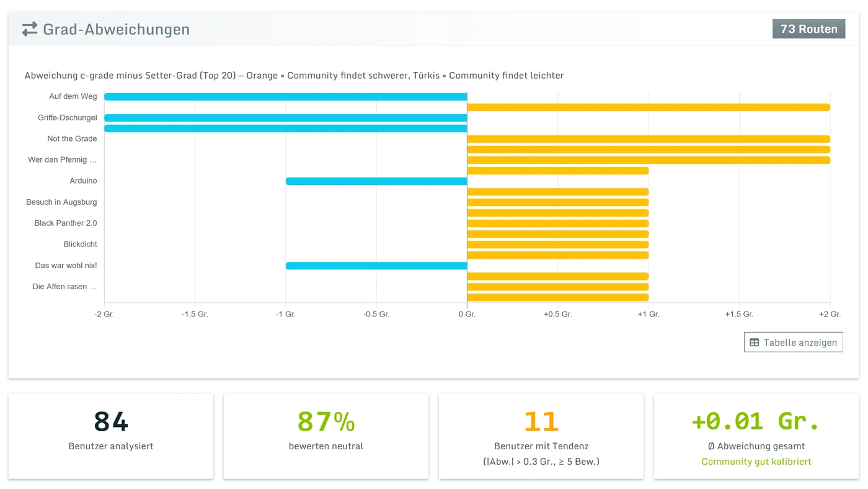Click the swap arrows icon beside Grad-Abweichungen
The image size is (868, 489).
(x=30, y=29)
